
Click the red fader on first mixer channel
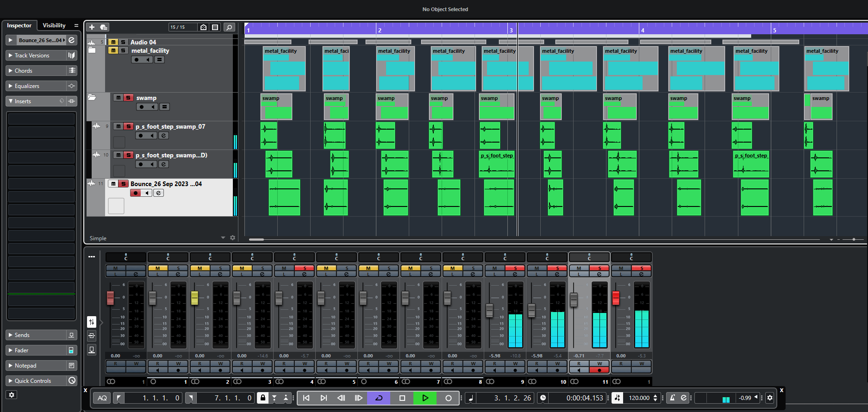click(110, 298)
